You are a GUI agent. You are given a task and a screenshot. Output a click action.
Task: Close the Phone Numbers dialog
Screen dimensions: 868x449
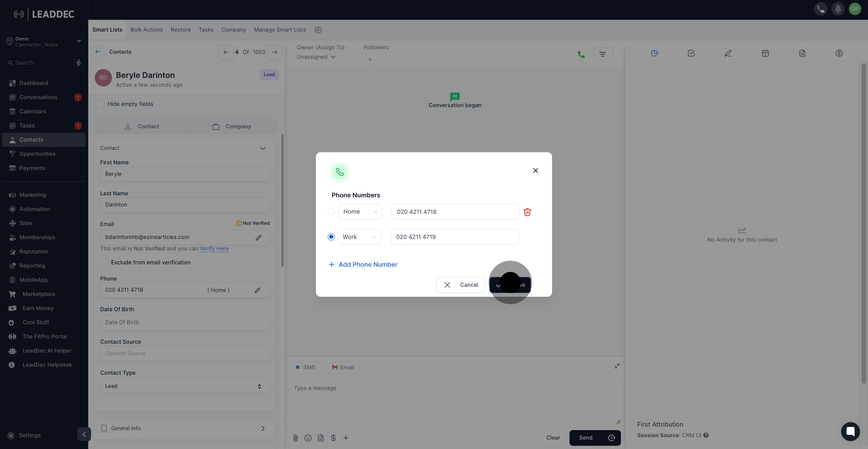point(536,171)
